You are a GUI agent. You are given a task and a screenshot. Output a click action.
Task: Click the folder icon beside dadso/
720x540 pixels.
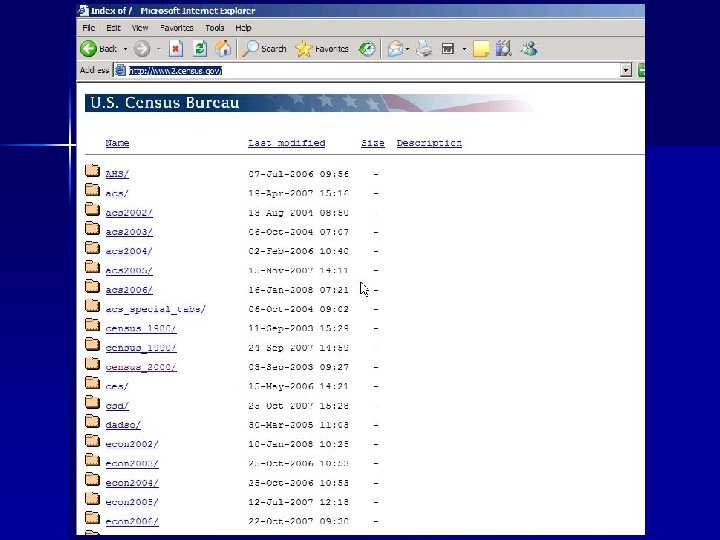pyautogui.click(x=92, y=421)
